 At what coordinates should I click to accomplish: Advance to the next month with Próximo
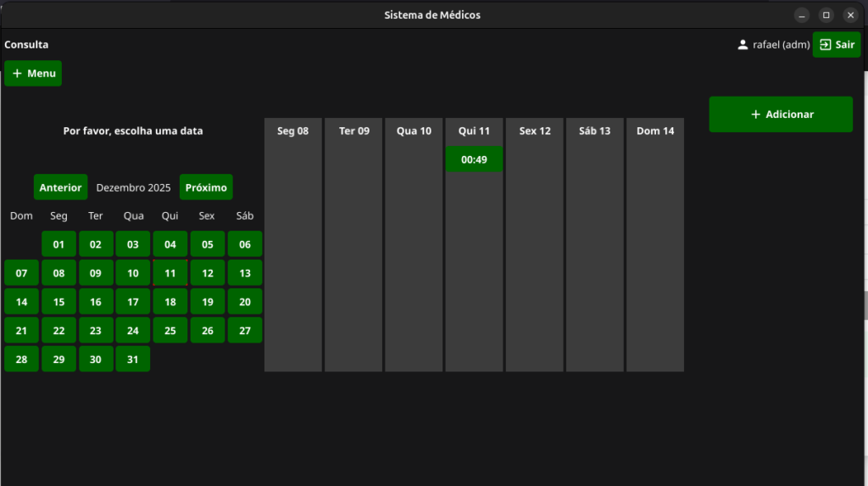click(206, 187)
